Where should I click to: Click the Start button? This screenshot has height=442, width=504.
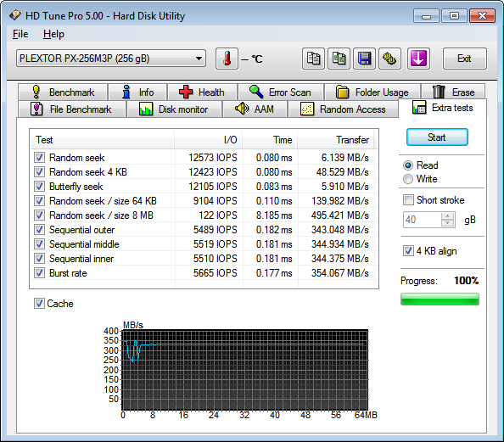coord(437,137)
